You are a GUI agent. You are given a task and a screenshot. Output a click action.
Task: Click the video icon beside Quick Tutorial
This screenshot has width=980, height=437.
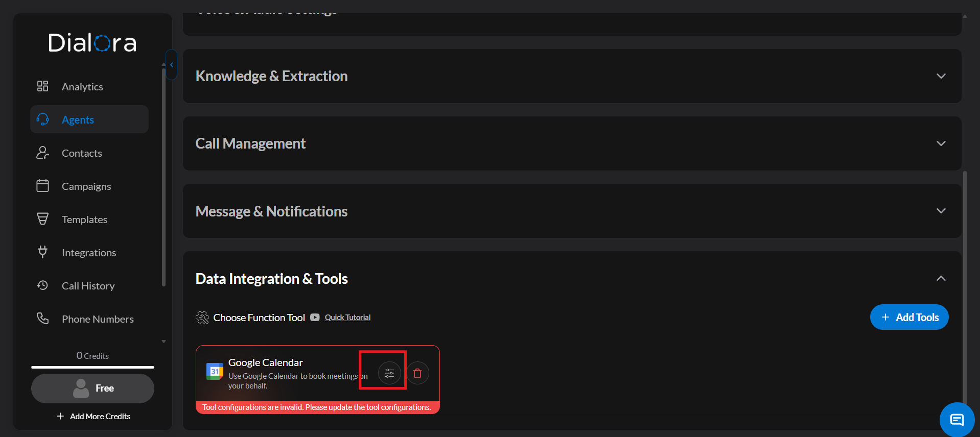click(315, 318)
